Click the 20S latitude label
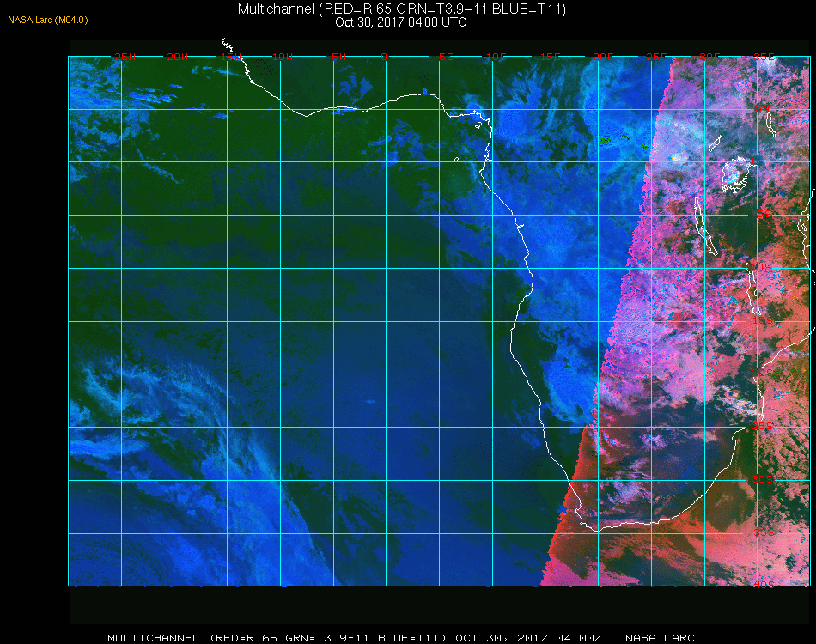 click(x=763, y=373)
